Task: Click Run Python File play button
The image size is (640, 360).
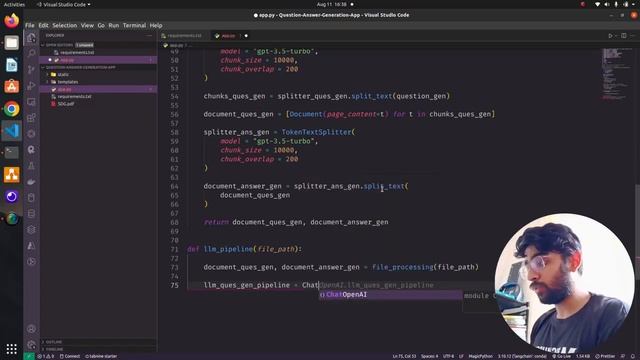Action: [x=611, y=36]
